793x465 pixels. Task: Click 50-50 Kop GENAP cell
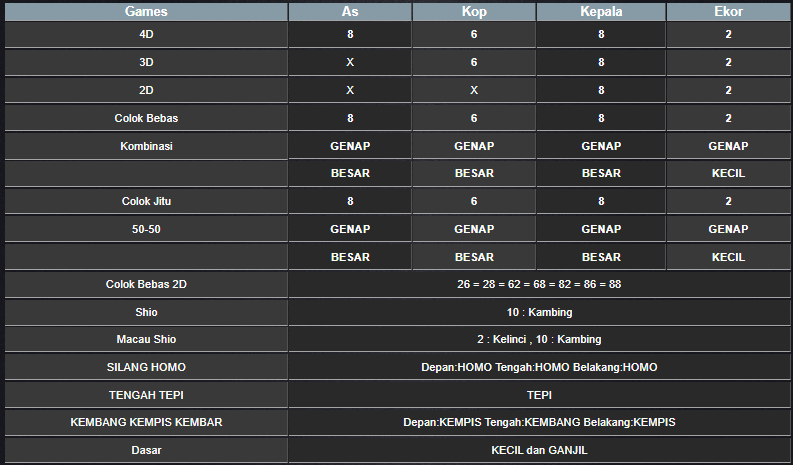474,229
